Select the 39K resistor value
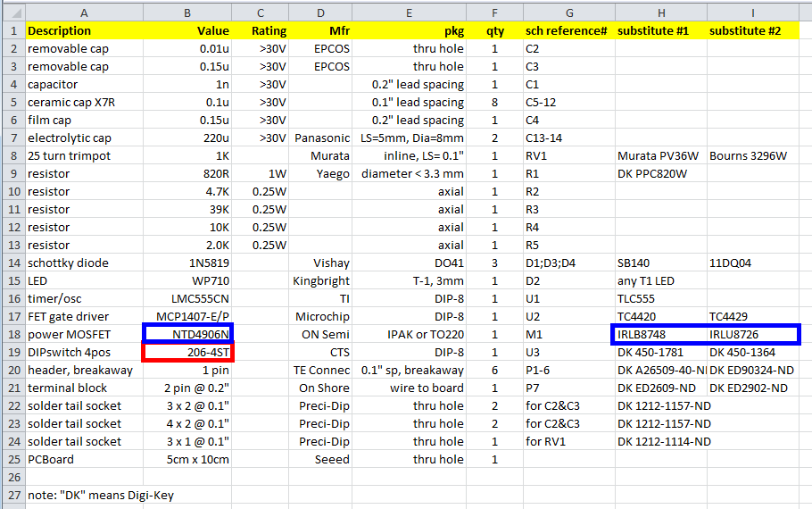 187,210
